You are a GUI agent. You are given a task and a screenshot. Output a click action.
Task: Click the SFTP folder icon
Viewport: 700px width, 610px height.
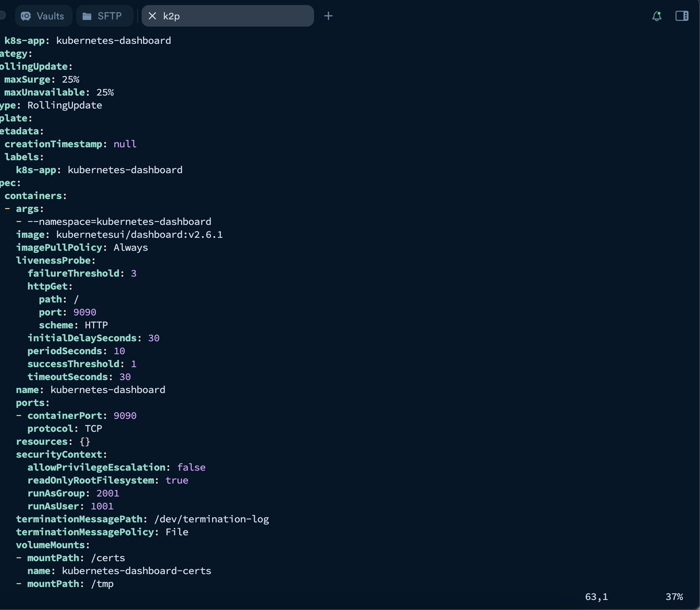(x=87, y=16)
